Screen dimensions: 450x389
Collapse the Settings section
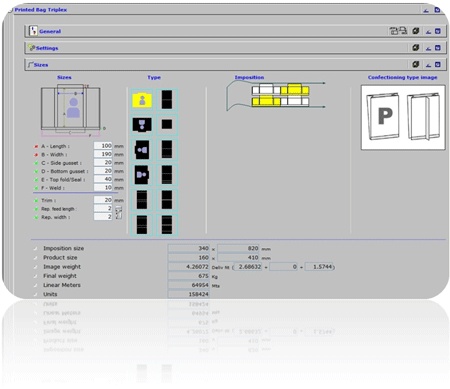click(429, 48)
